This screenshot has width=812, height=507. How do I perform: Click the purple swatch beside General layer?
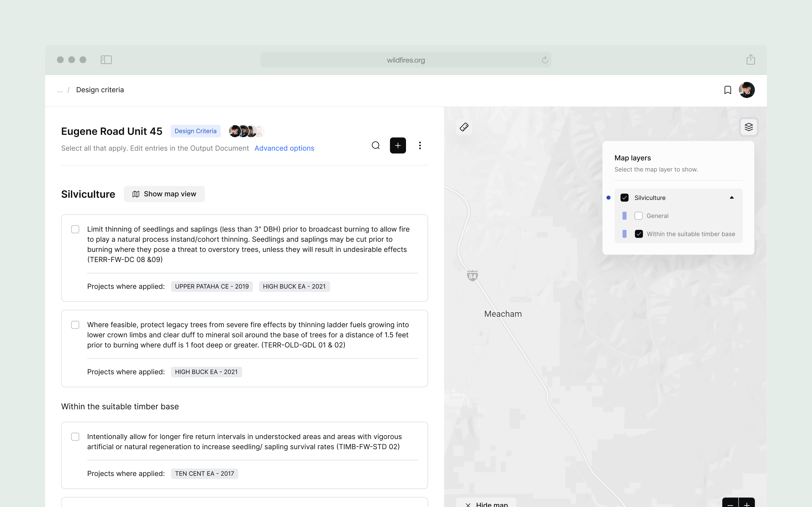pos(624,216)
